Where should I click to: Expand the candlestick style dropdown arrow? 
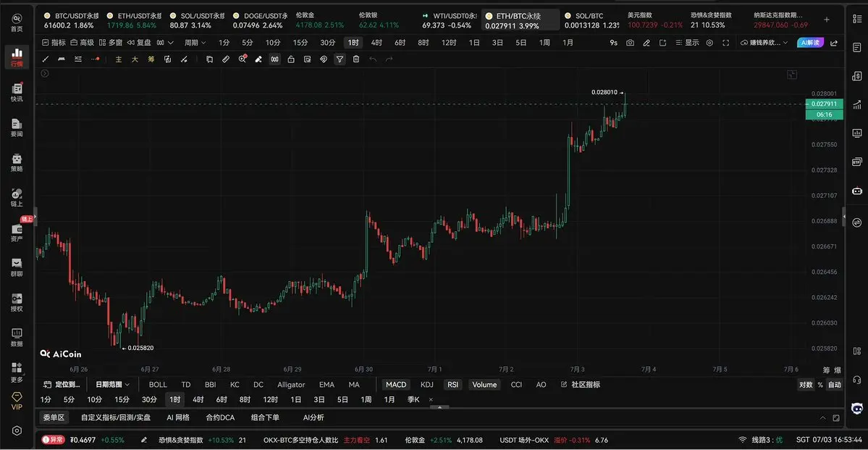[x=171, y=43]
